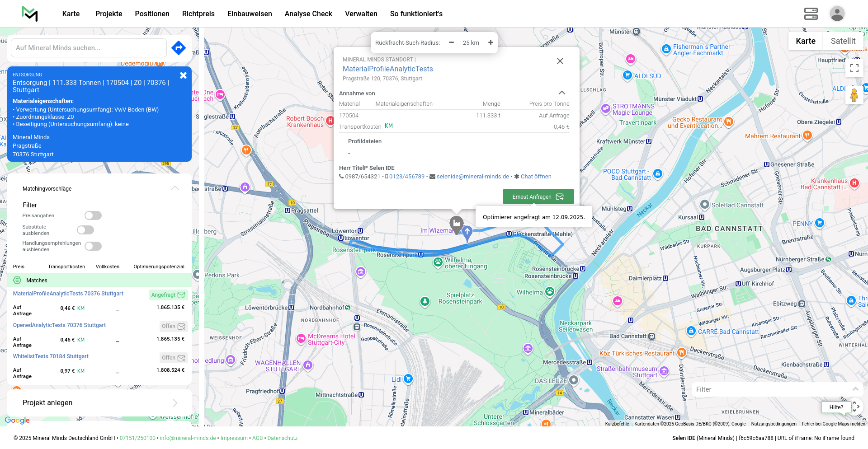Close the blue Entsorgung info card
The image size is (868, 449).
point(183,75)
